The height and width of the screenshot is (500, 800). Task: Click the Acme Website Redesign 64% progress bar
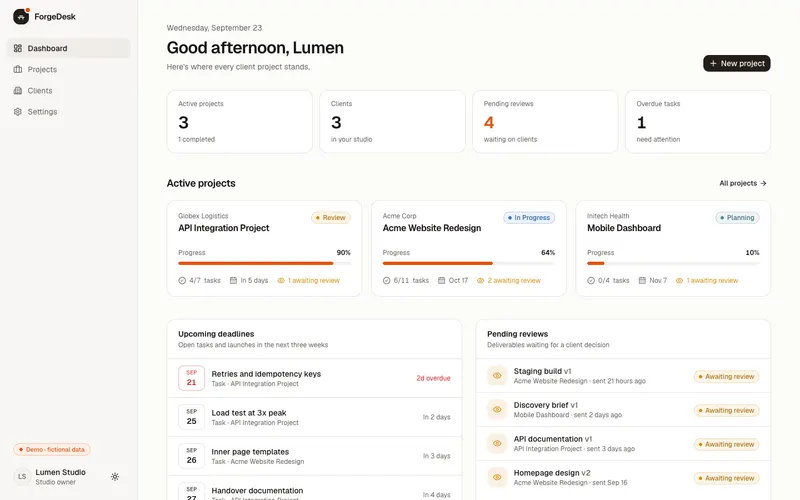pyautogui.click(x=469, y=263)
